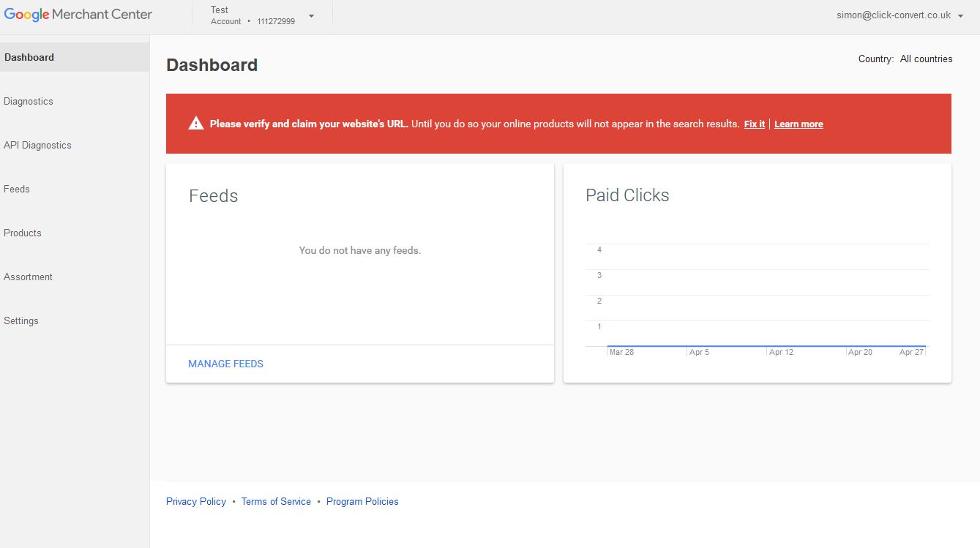Click the blue Paid Clicks chart line
This screenshot has width=980, height=548.
tap(766, 346)
